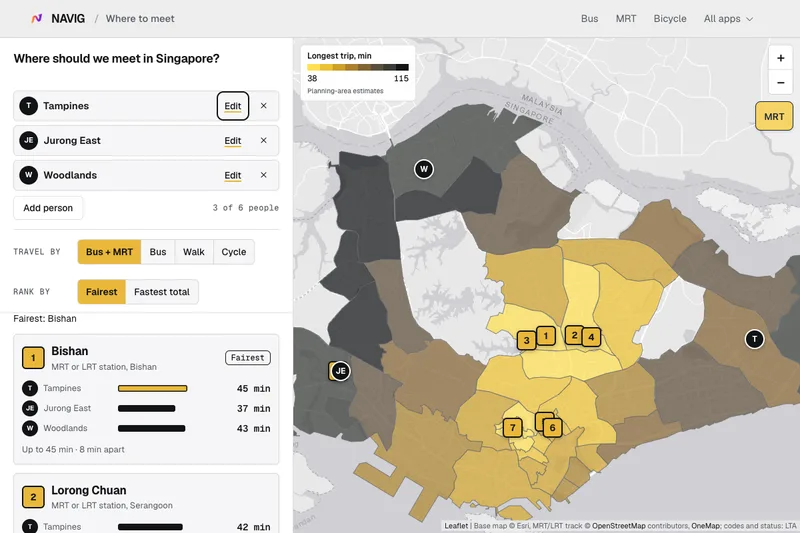
Task: Click the NAVIG logo icon
Action: point(37,18)
